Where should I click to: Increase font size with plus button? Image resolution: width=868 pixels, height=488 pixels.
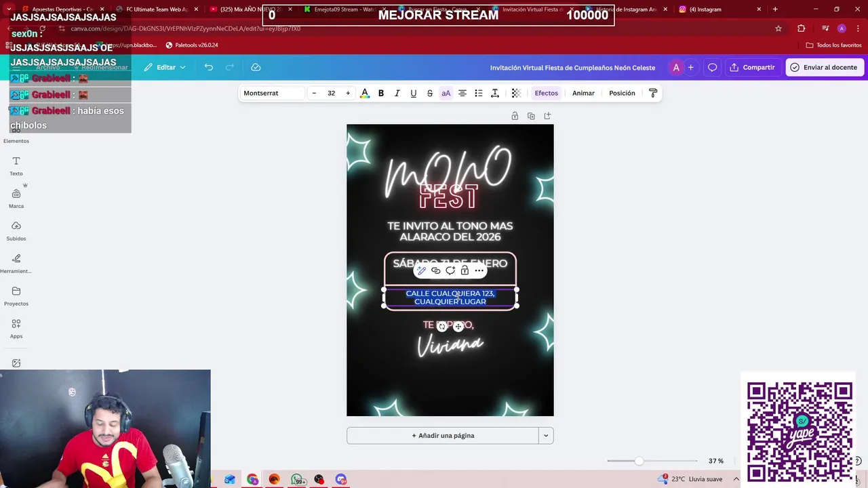[348, 93]
